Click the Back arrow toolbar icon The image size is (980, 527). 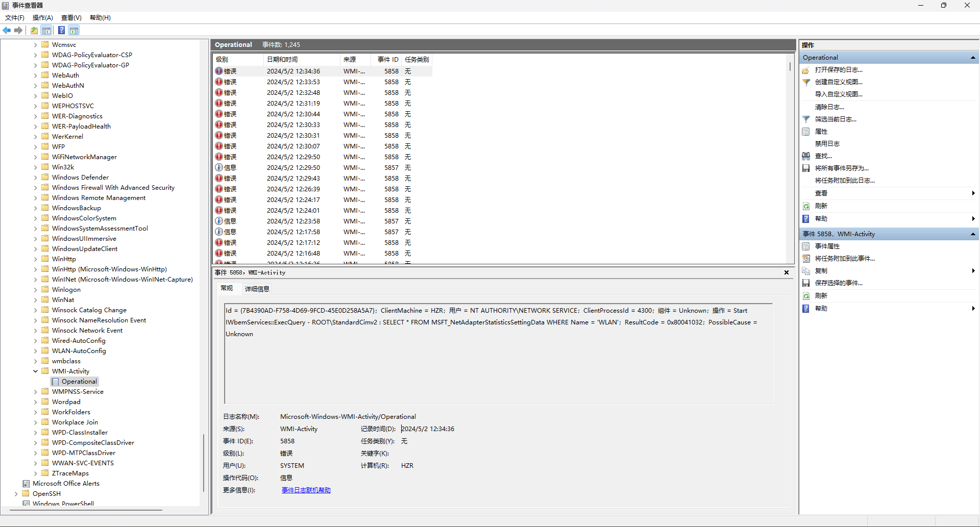pyautogui.click(x=7, y=30)
